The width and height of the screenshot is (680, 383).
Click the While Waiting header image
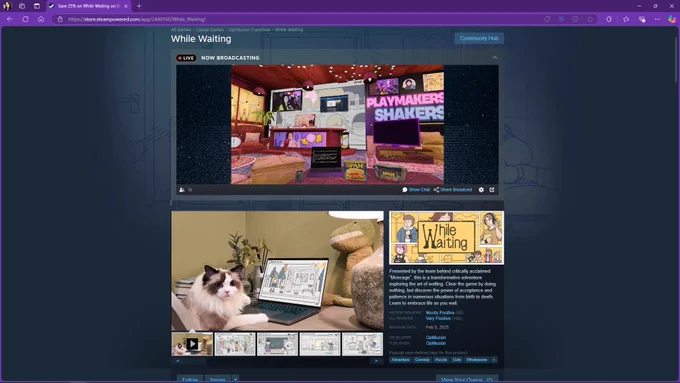tap(446, 238)
